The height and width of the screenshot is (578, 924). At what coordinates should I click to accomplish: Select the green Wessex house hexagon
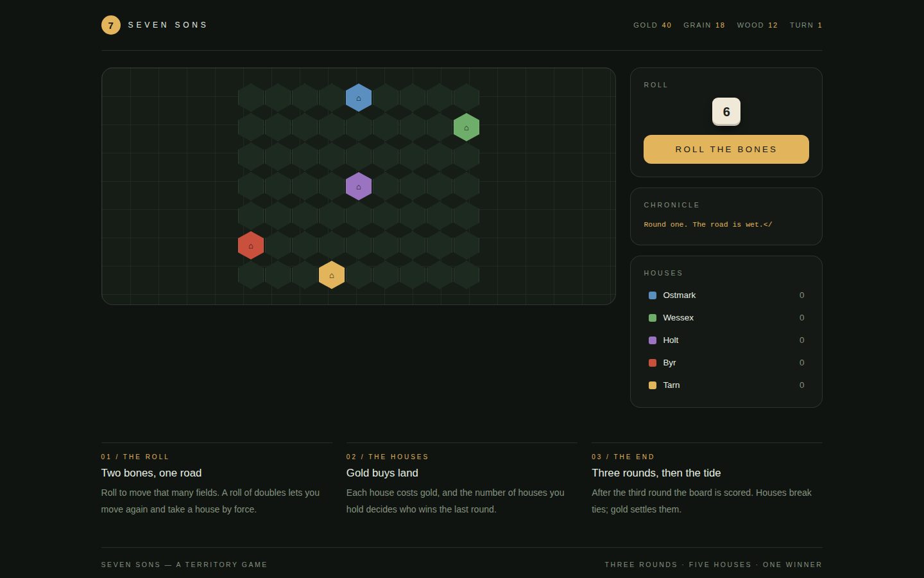466,127
